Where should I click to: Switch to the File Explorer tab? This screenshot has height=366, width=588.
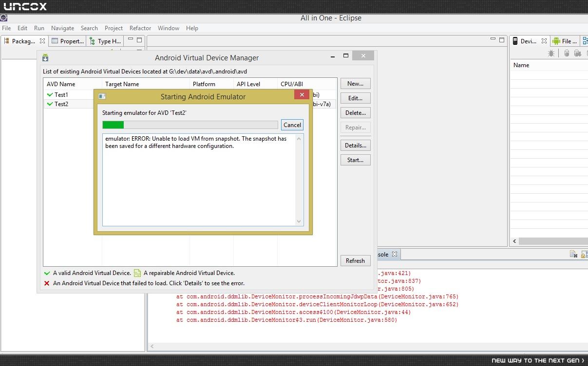[565, 41]
